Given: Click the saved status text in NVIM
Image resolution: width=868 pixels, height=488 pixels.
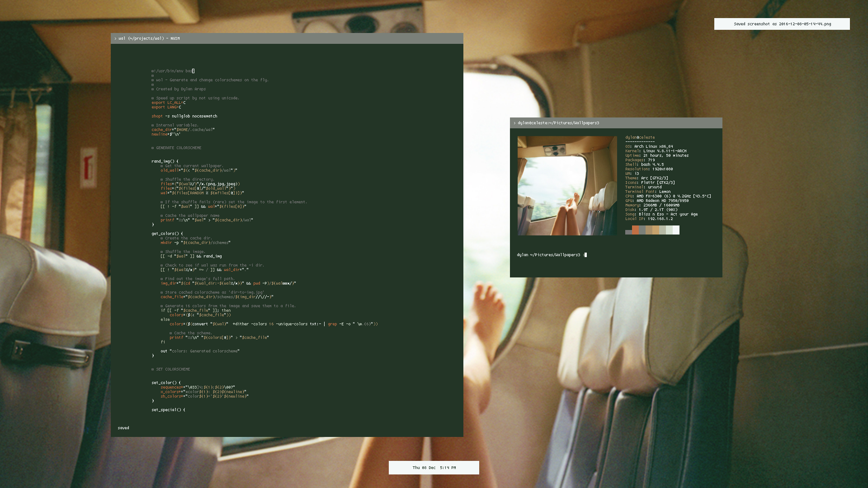Looking at the screenshot, I should point(123,427).
